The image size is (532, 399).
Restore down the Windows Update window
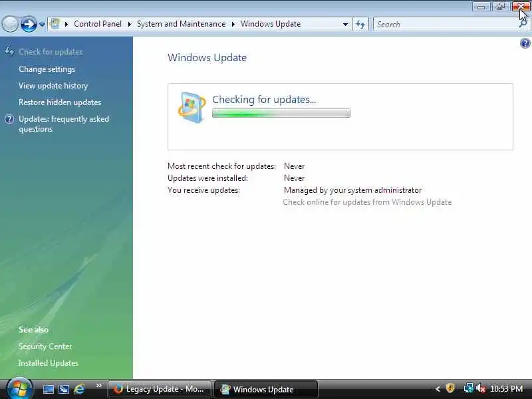point(501,7)
